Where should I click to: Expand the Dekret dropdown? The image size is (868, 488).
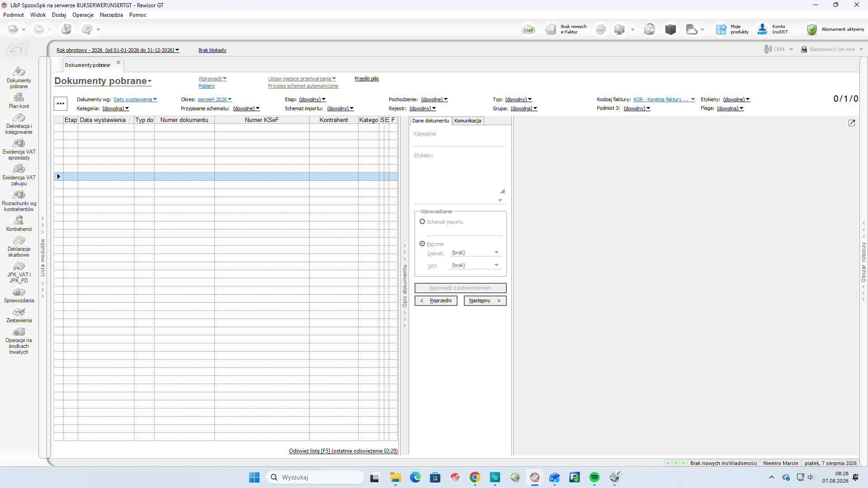click(x=496, y=253)
